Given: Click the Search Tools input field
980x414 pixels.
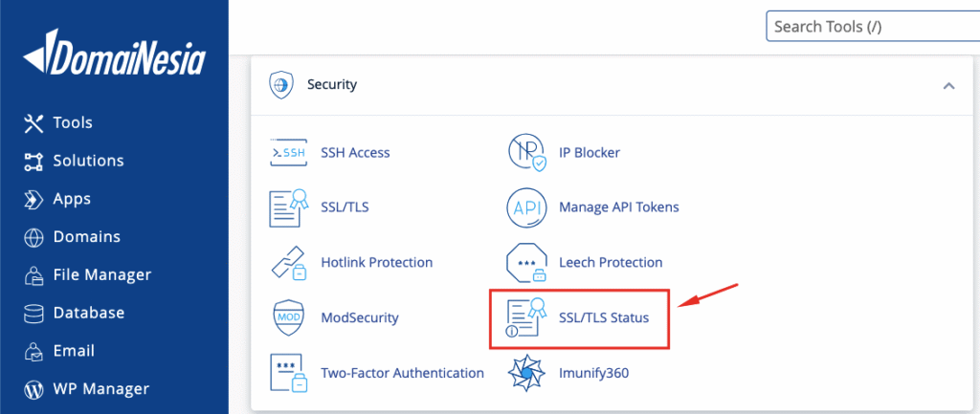Looking at the screenshot, I should [x=873, y=27].
